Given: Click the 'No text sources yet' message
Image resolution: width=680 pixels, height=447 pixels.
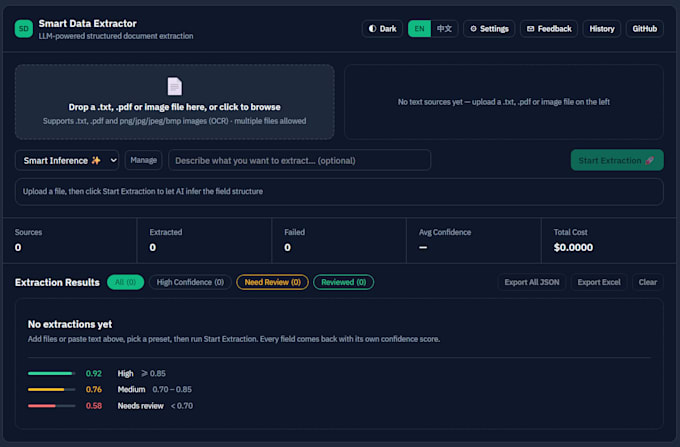Looking at the screenshot, I should [504, 102].
